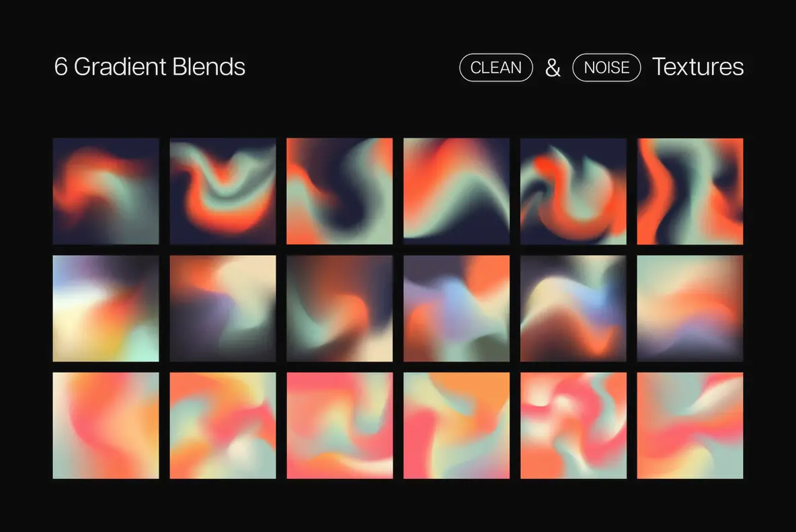Open the first gradient in the top row
The image size is (796, 532).
pyautogui.click(x=106, y=191)
